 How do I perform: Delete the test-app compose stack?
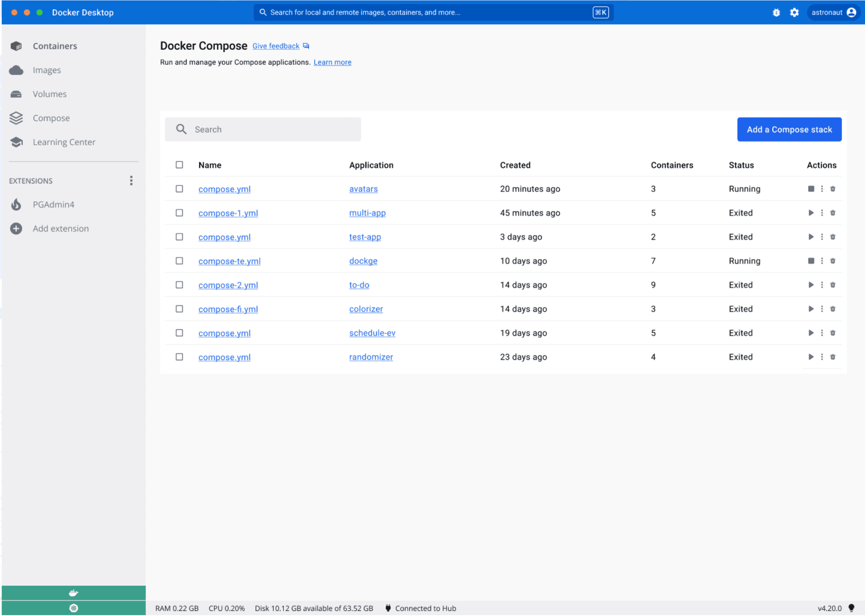coord(833,237)
